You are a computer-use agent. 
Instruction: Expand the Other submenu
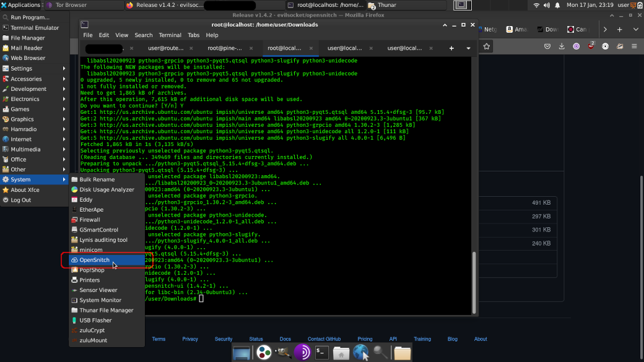click(35, 170)
